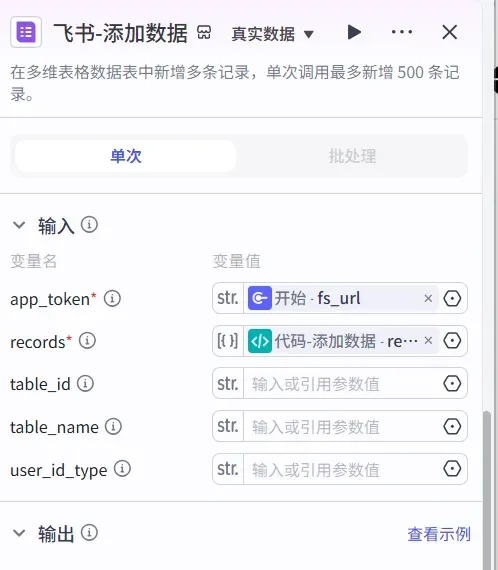
Task: Show info for 输入 section
Action: 89,225
